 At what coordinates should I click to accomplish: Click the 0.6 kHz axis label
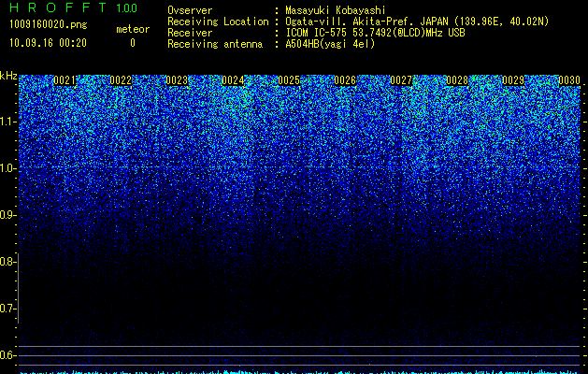(x=7, y=355)
